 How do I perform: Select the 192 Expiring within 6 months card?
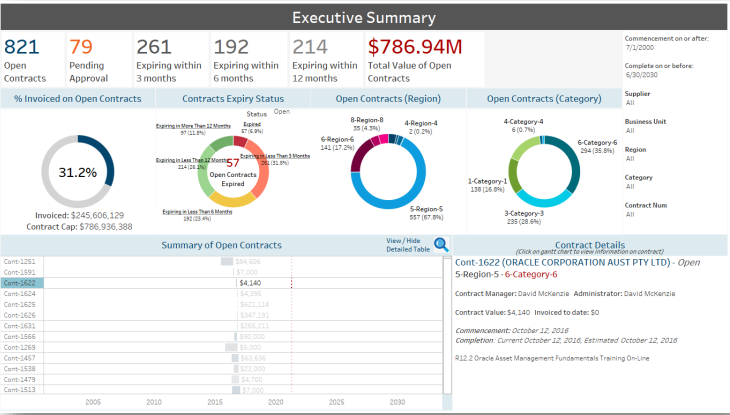click(x=248, y=59)
